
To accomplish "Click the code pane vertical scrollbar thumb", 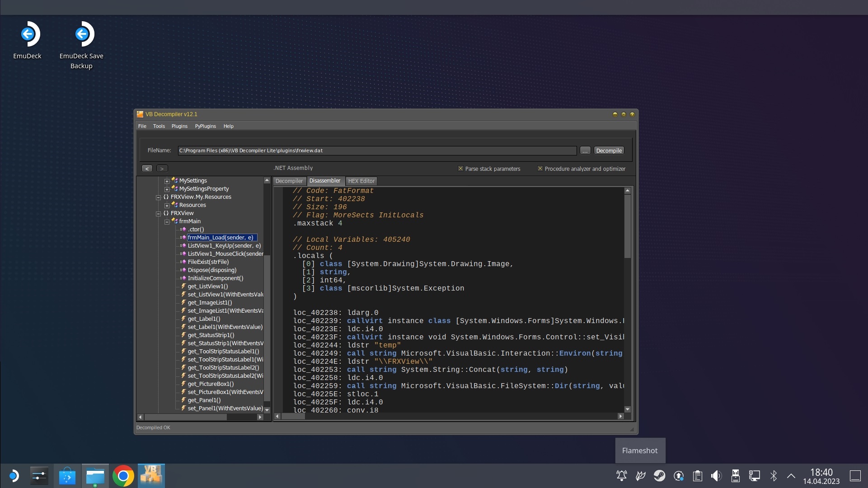I will 628,226.
